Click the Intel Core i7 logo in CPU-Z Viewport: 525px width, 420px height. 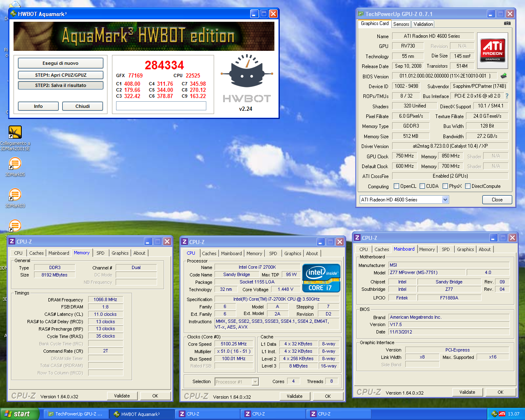click(x=321, y=278)
